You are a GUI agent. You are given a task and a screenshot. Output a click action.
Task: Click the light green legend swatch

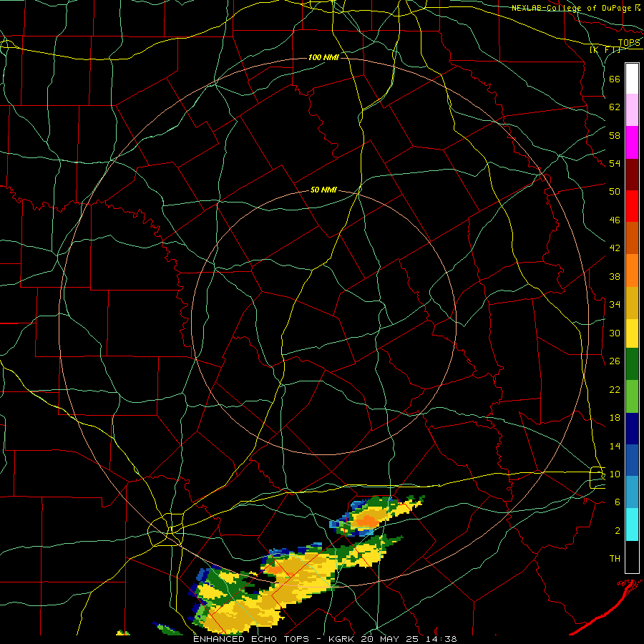pyautogui.click(x=632, y=396)
